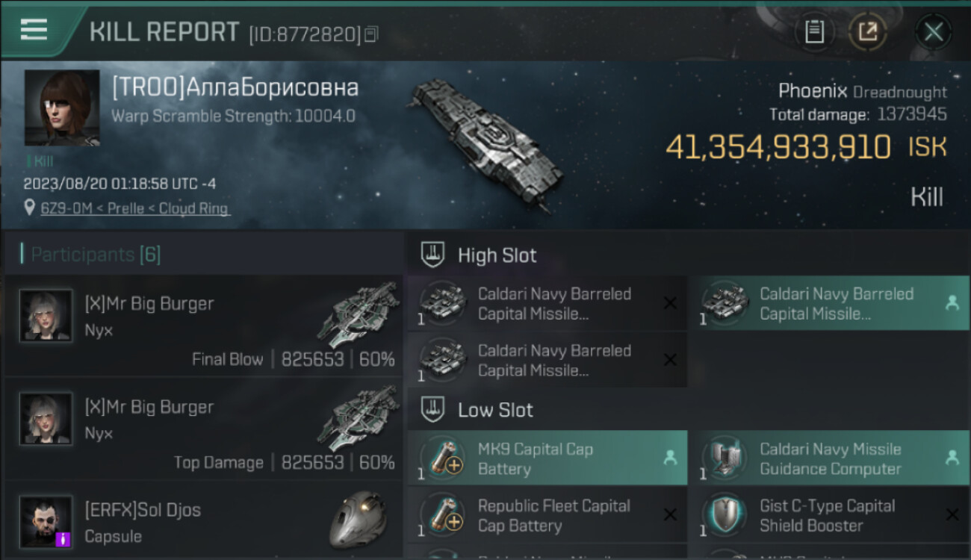This screenshot has height=560, width=971.
Task: Select the MK9 Capital Cap Battery item
Action: click(547, 458)
